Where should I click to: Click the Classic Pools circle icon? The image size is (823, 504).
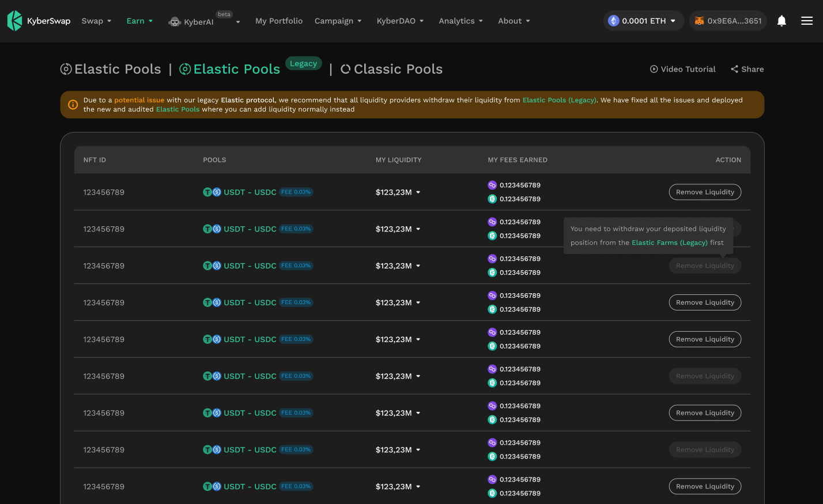pyautogui.click(x=346, y=69)
